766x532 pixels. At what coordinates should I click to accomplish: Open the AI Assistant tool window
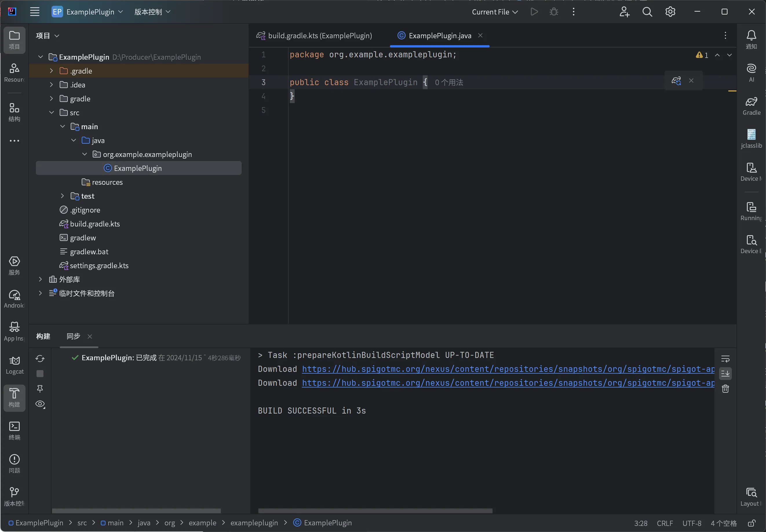point(751,73)
